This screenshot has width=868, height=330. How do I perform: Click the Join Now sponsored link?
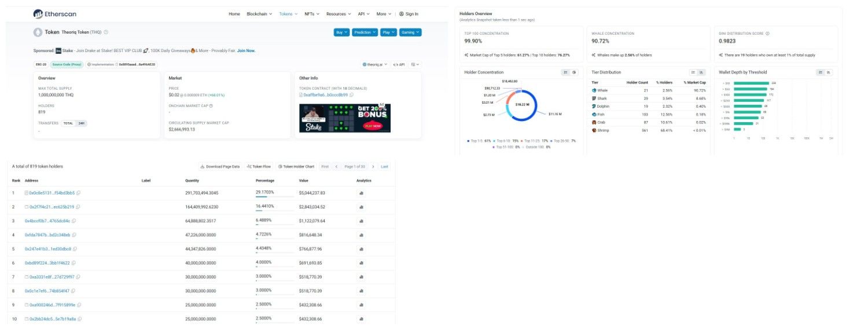click(x=246, y=50)
